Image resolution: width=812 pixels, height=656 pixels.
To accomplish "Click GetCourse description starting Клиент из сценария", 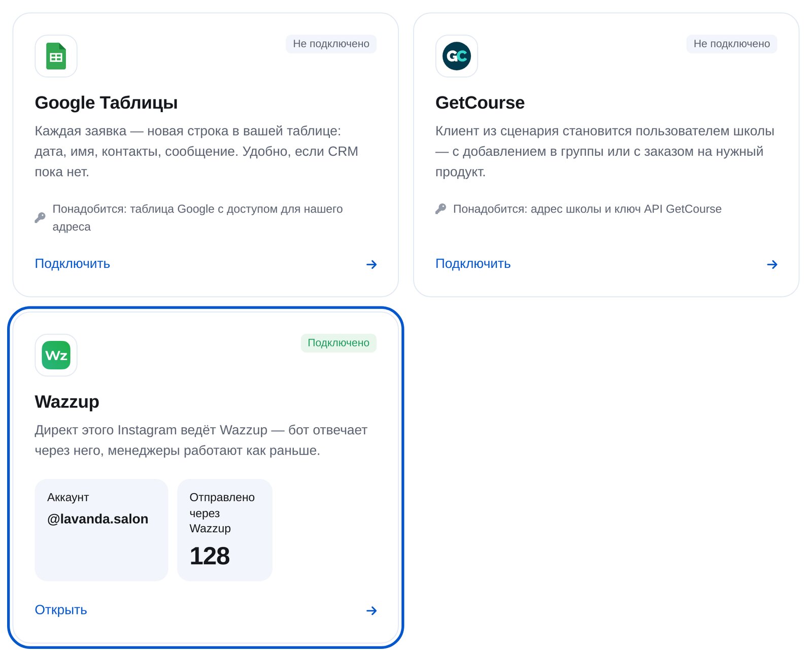I will 605,151.
